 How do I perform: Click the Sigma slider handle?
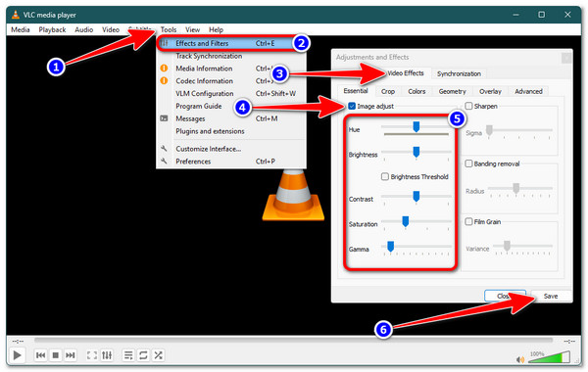click(489, 130)
